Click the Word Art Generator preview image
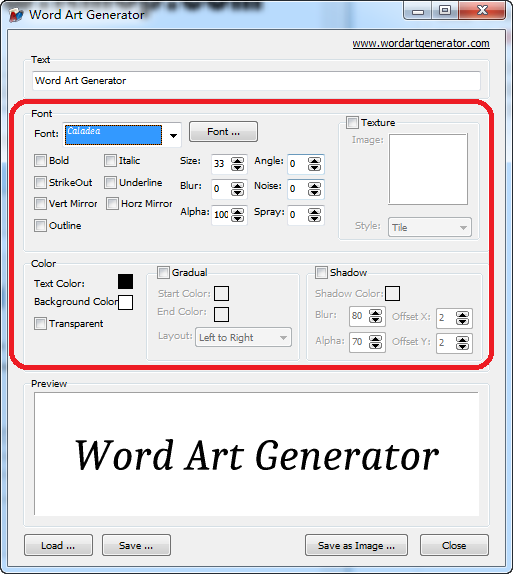513x574 pixels. [x=256, y=454]
